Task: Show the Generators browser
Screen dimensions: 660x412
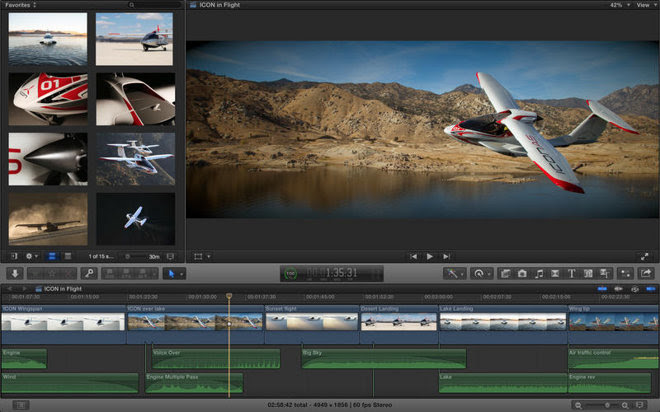Action: tap(588, 274)
